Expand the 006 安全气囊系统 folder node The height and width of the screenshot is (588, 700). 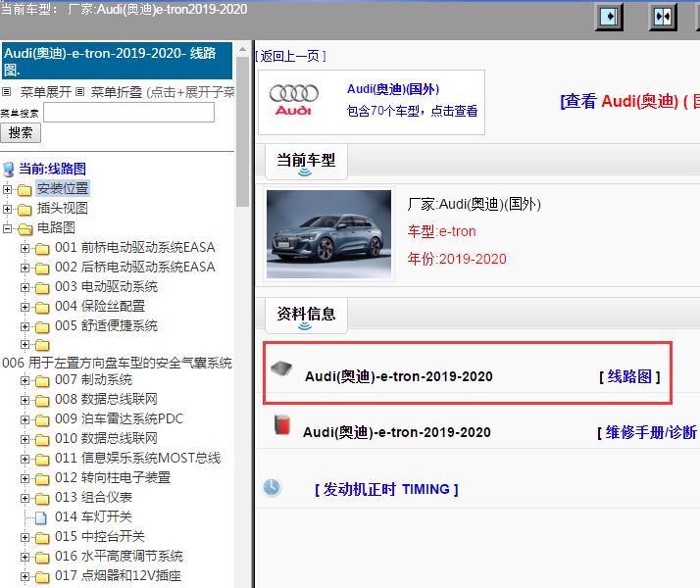25,345
